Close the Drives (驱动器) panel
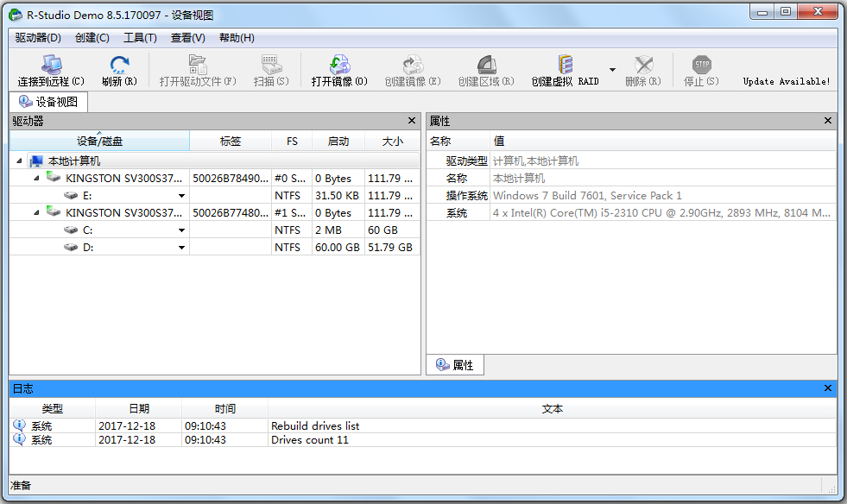Viewport: 847px width, 504px height. pos(412,121)
